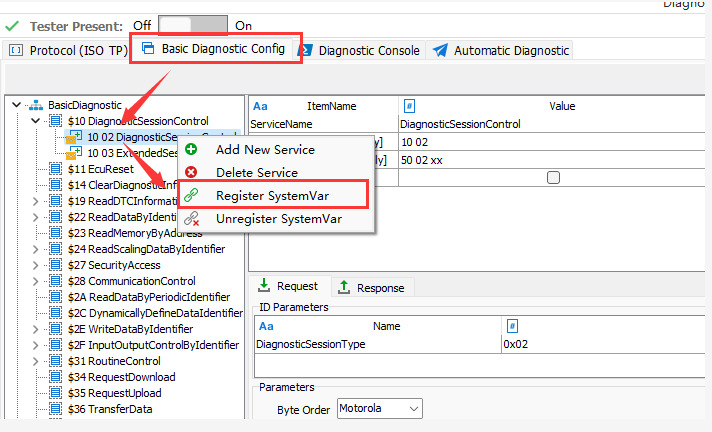This screenshot has width=712, height=432.
Task: Click the Register SystemVar link icon
Action: click(x=191, y=195)
